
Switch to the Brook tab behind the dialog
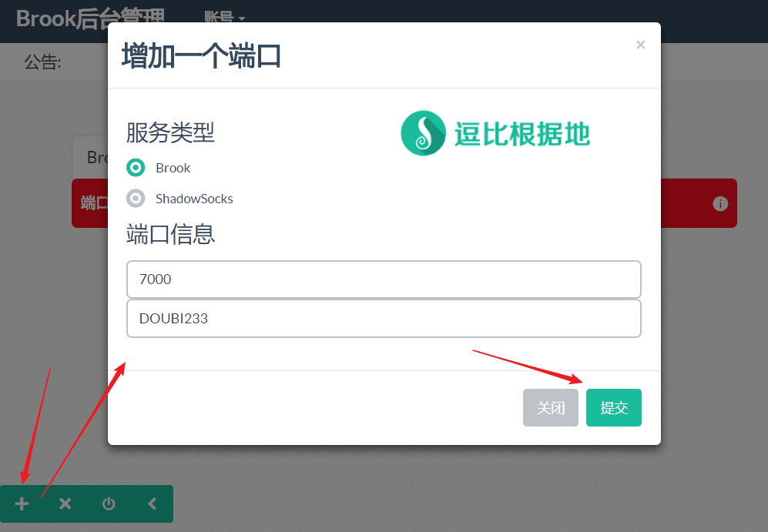point(90,158)
